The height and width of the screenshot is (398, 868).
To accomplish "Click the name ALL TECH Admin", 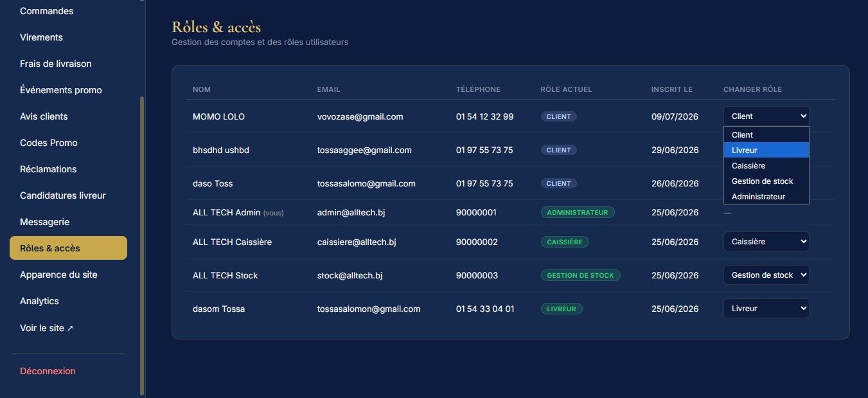I will click(226, 212).
